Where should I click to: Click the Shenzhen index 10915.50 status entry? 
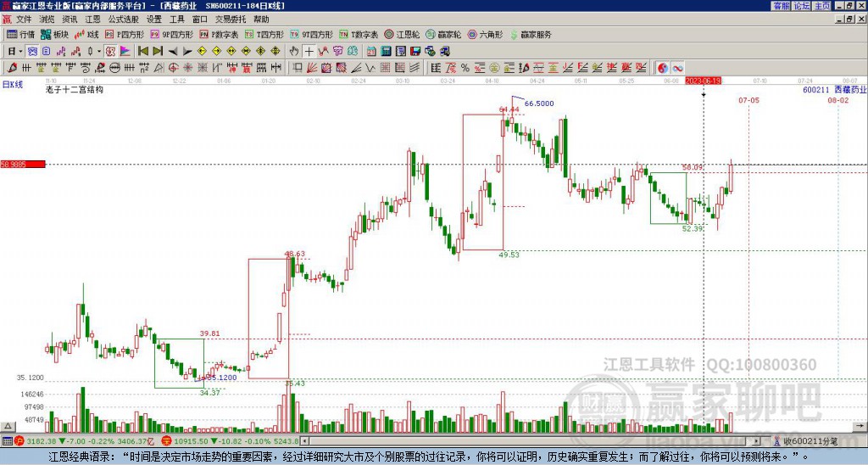point(231,442)
